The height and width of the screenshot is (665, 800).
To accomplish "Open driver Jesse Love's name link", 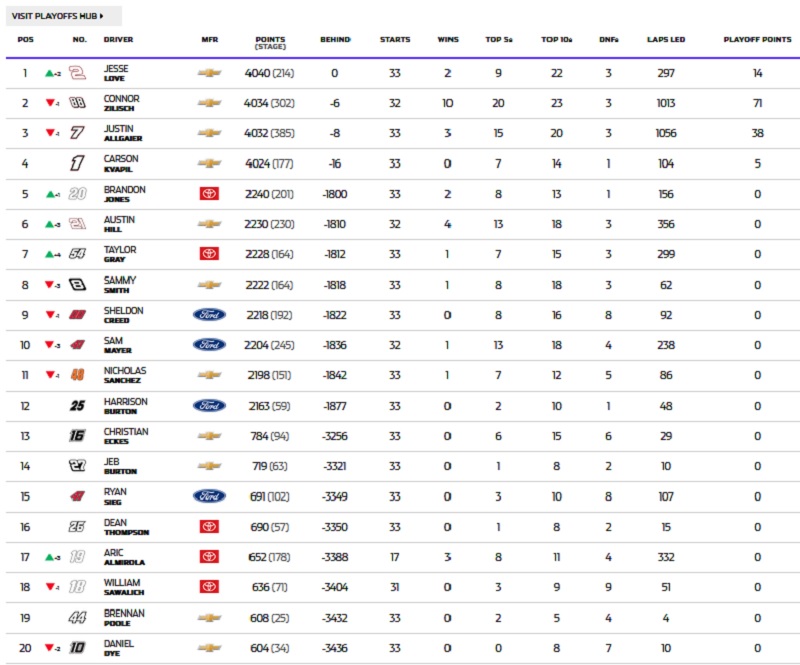I will coord(116,73).
